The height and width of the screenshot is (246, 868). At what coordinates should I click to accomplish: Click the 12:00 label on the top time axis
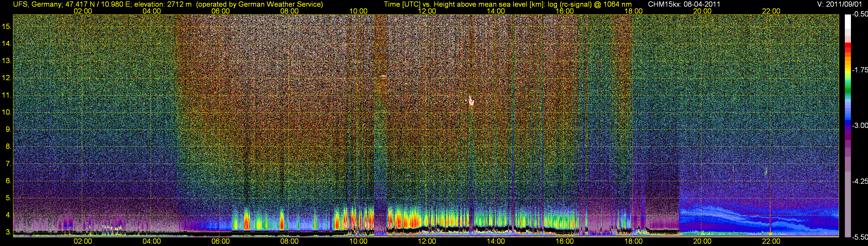(x=427, y=11)
